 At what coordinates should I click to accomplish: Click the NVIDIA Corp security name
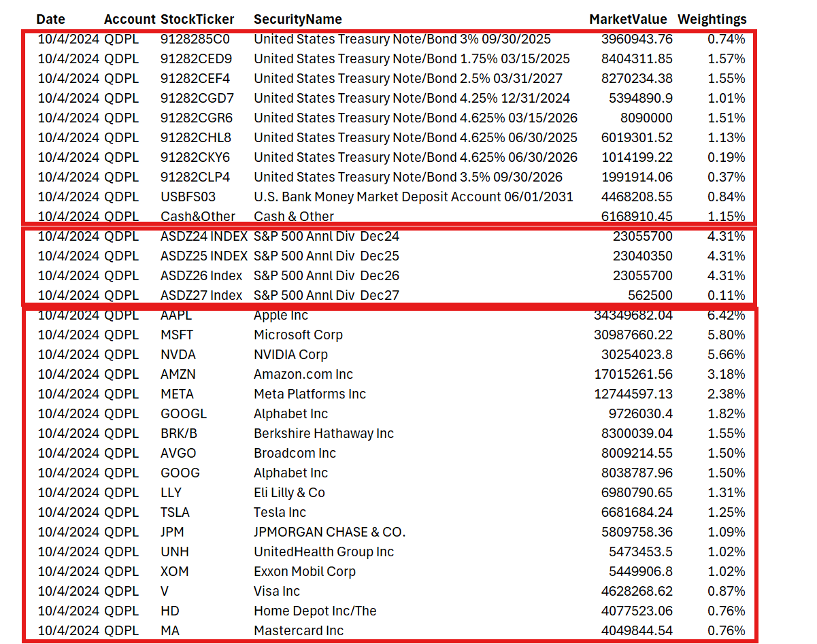tap(290, 354)
